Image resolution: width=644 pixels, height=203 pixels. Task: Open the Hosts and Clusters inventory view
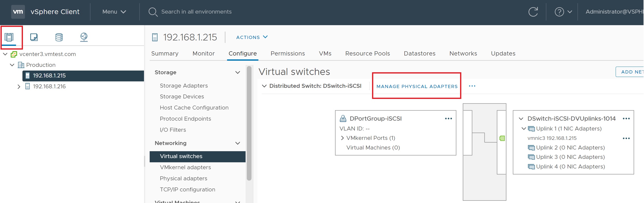9,37
